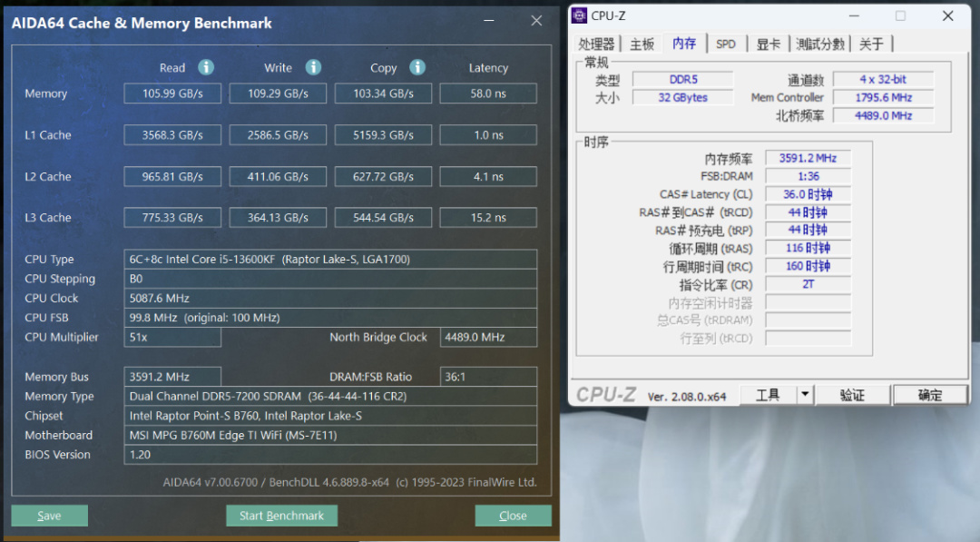Image resolution: width=980 pixels, height=542 pixels.
Task: Click the CPU-Z app icon in title bar
Action: 579,15
